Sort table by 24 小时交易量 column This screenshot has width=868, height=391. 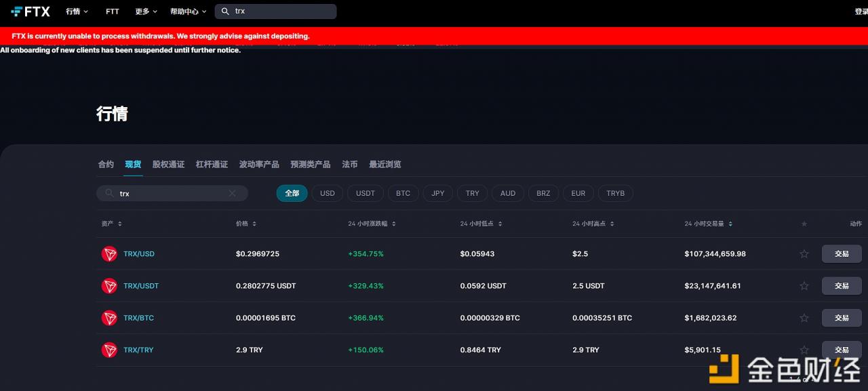click(709, 224)
